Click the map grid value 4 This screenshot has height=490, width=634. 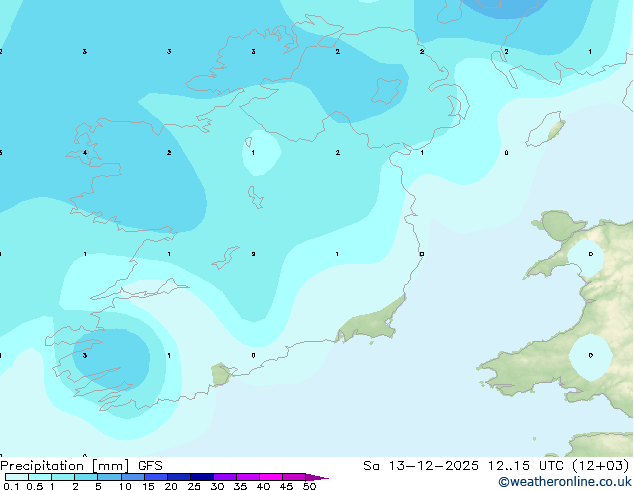coord(85,153)
